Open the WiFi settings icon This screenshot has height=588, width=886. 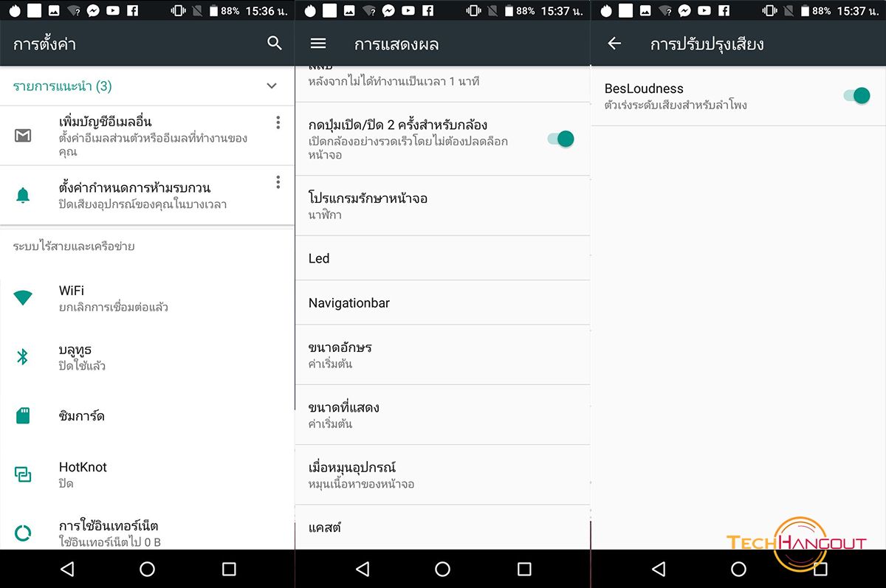tap(23, 298)
